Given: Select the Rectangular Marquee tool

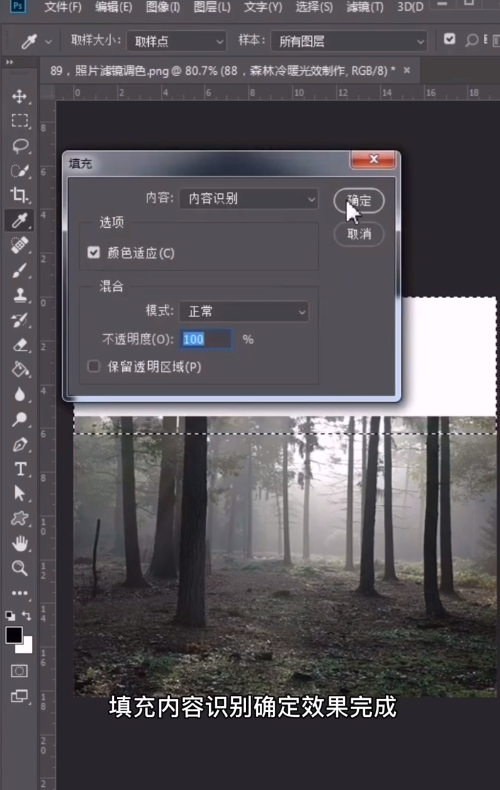Looking at the screenshot, I should click(x=20, y=120).
